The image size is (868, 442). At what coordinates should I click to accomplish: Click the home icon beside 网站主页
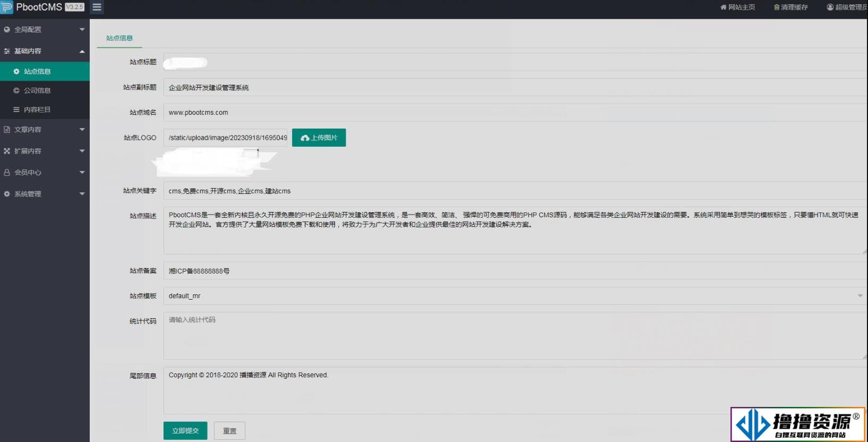[x=723, y=7]
